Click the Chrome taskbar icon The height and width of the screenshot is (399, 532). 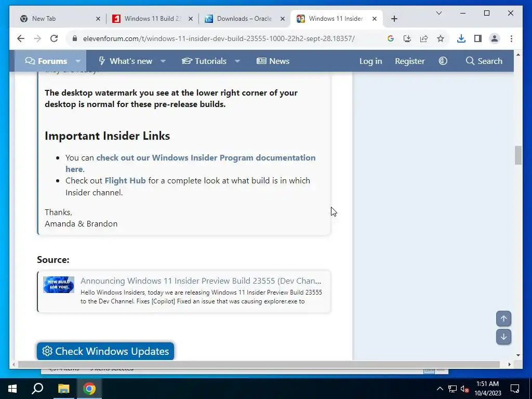(89, 389)
